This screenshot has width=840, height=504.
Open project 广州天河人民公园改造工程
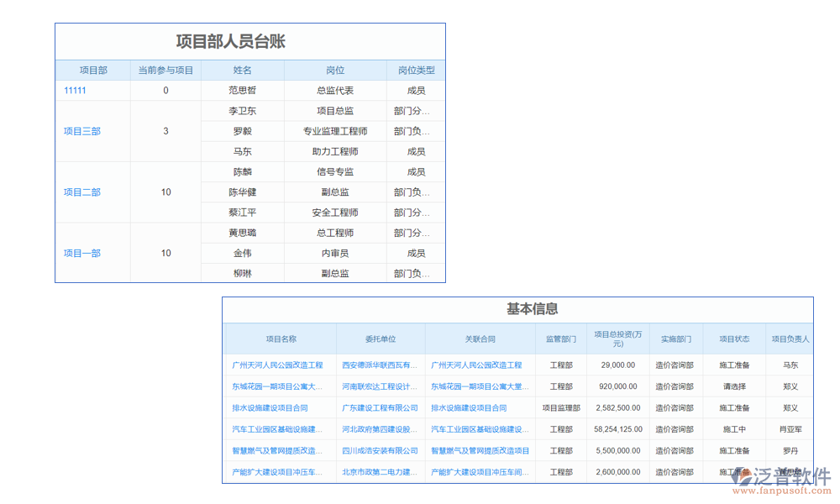279,365
